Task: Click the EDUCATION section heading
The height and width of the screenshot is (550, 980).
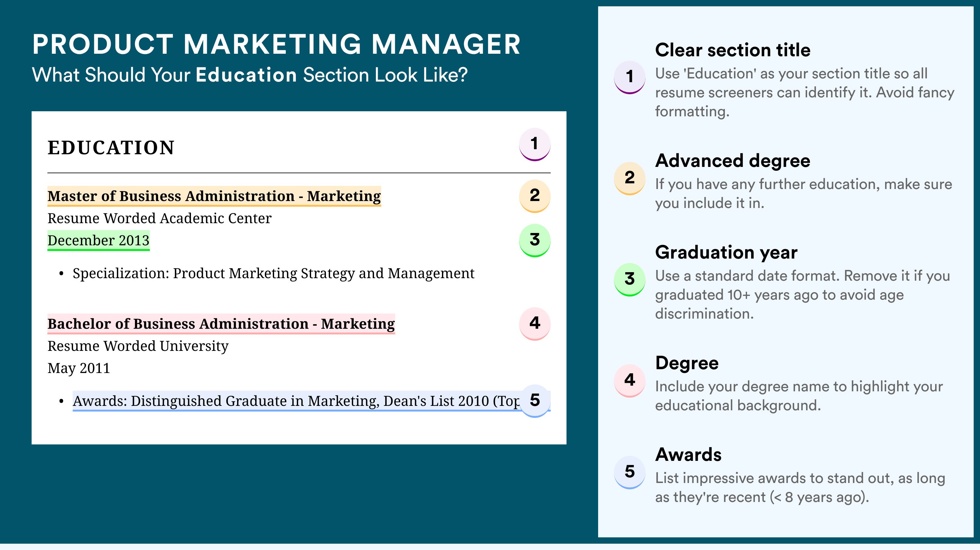Action: 111,148
